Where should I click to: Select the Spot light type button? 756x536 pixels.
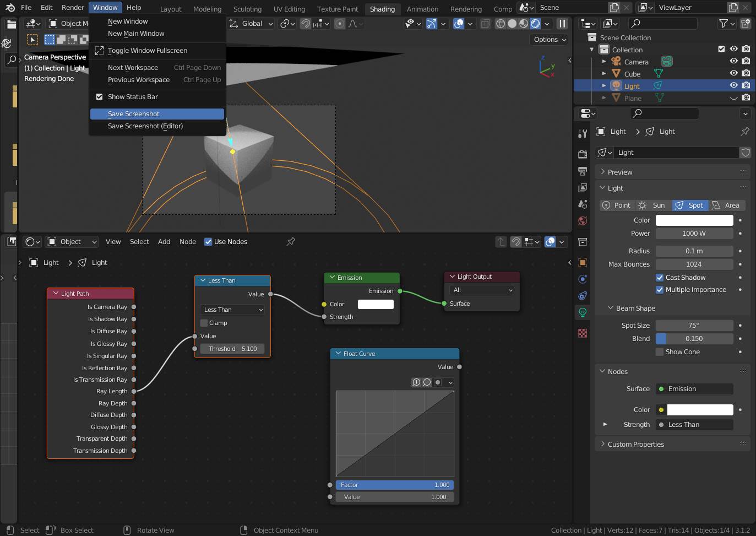pos(690,205)
